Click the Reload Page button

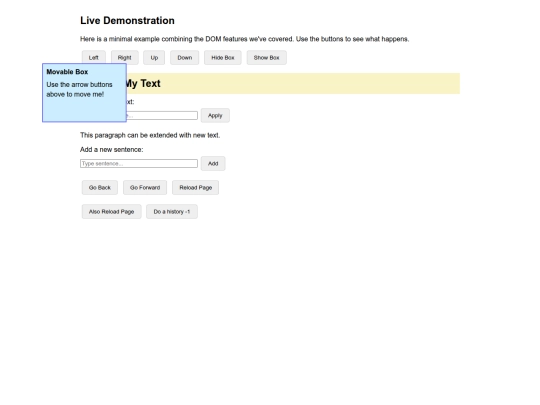coord(196,188)
